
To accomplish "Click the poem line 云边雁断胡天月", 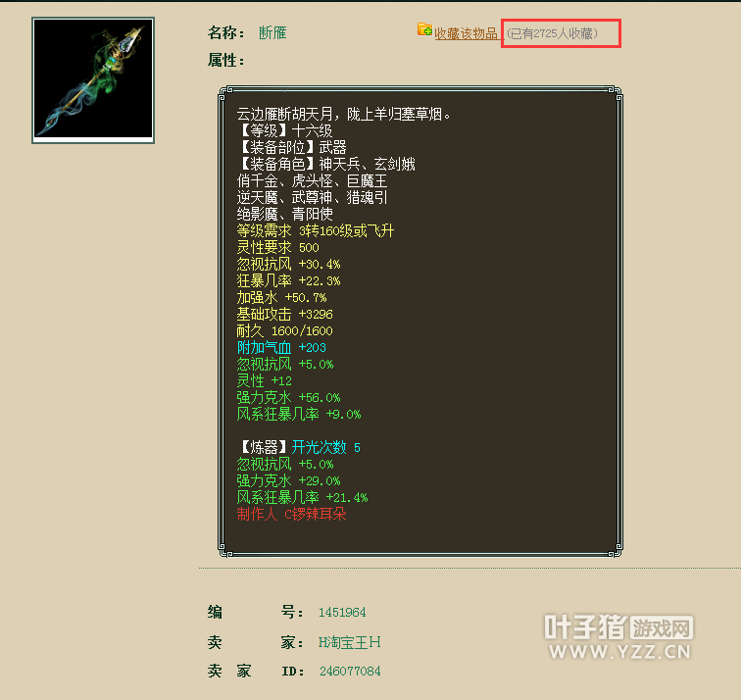I will (x=285, y=114).
